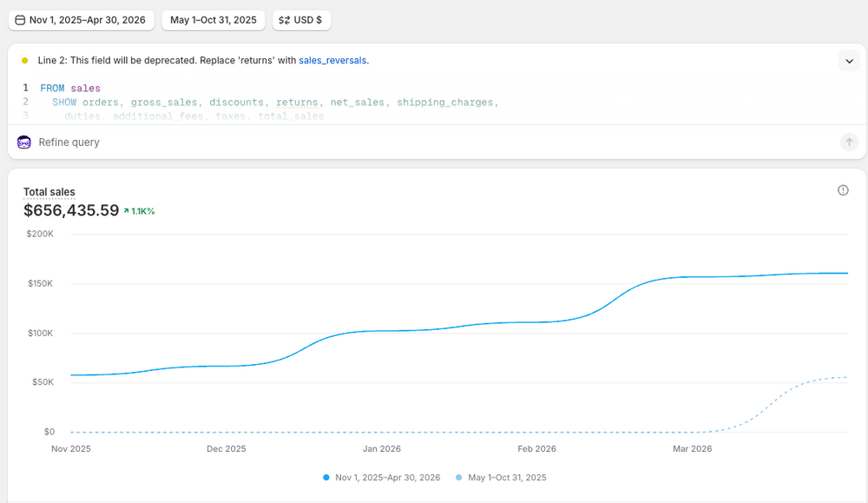The height and width of the screenshot is (503, 868).
Task: Open the USD $ currency selector
Action: [301, 20]
